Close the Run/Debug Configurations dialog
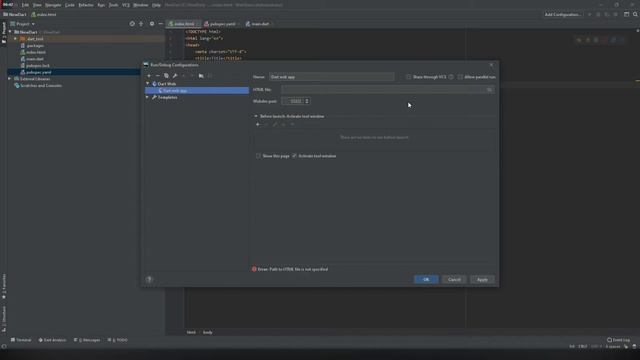The height and width of the screenshot is (360, 640). pos(491,64)
